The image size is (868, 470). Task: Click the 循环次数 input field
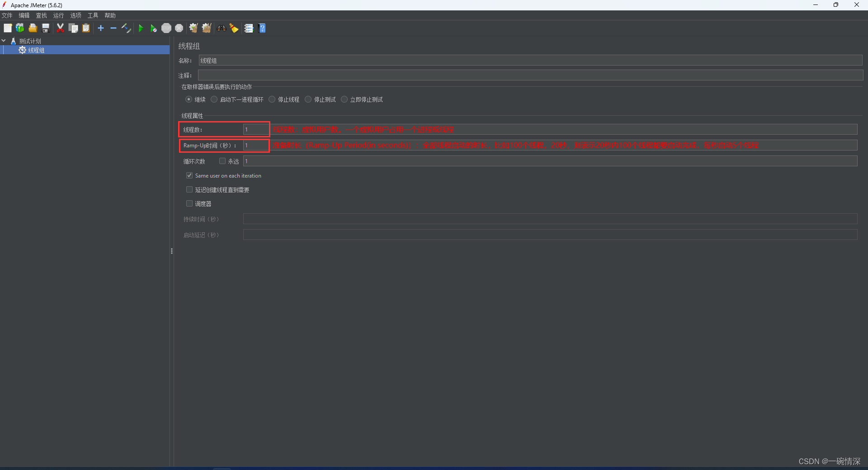click(x=550, y=161)
